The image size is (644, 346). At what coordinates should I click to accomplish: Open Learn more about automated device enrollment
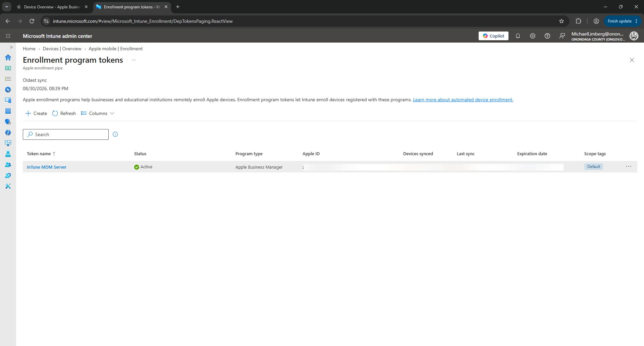(463, 100)
